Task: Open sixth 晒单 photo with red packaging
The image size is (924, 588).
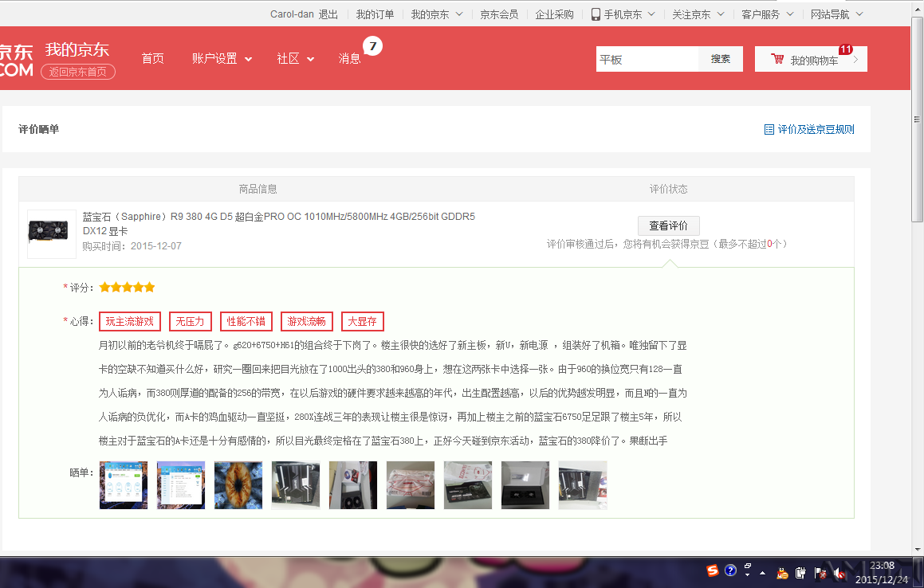Action: [411, 485]
